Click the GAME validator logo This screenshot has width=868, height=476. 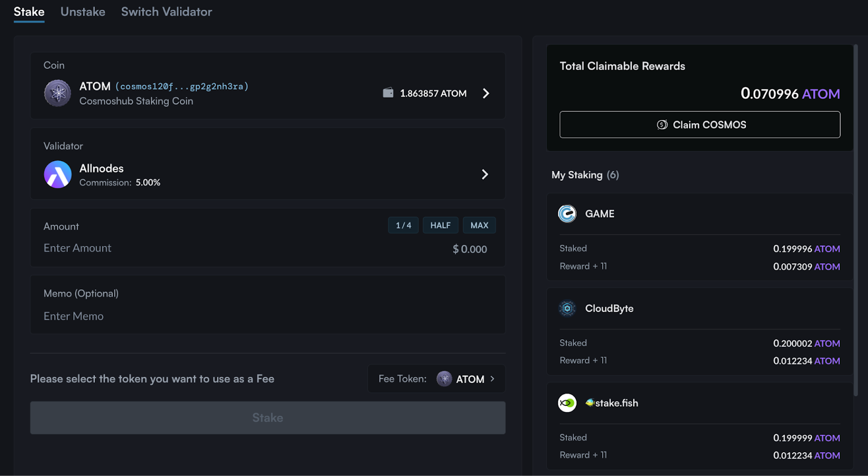[x=567, y=214]
